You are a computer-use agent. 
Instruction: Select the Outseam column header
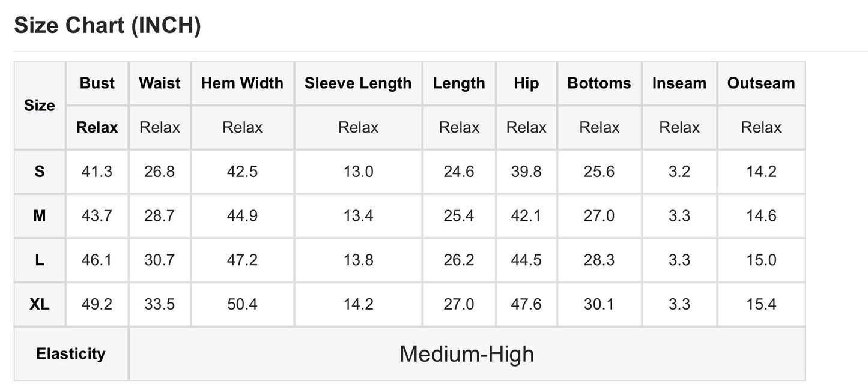click(761, 83)
